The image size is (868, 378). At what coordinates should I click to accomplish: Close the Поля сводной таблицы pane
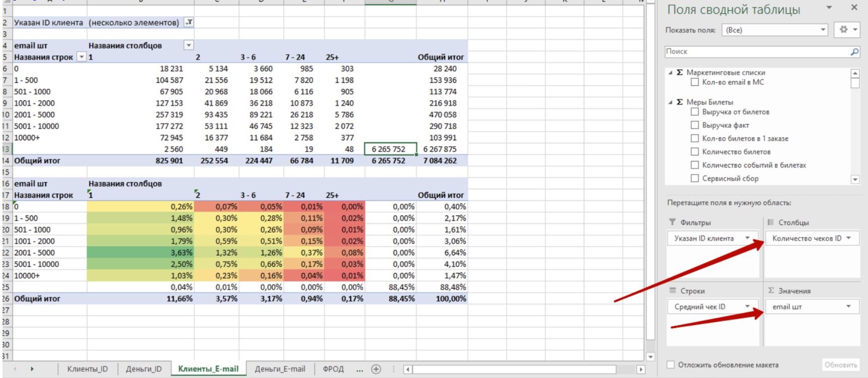854,8
